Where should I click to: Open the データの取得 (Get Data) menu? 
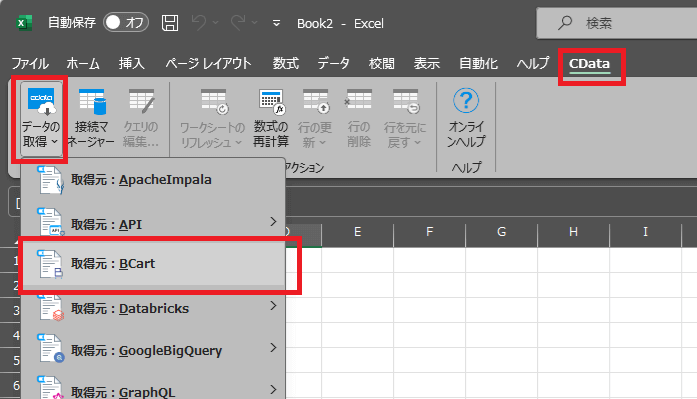40,118
